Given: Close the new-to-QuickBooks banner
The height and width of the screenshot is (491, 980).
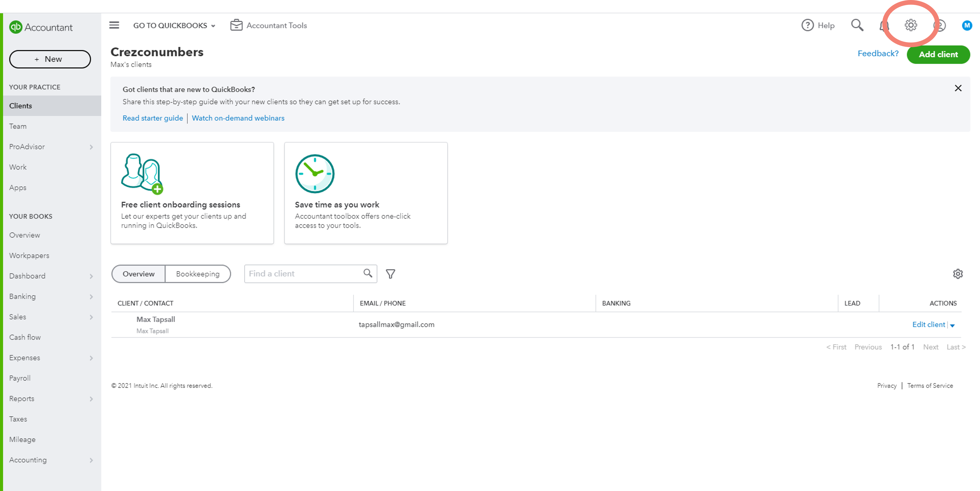Looking at the screenshot, I should pyautogui.click(x=958, y=88).
